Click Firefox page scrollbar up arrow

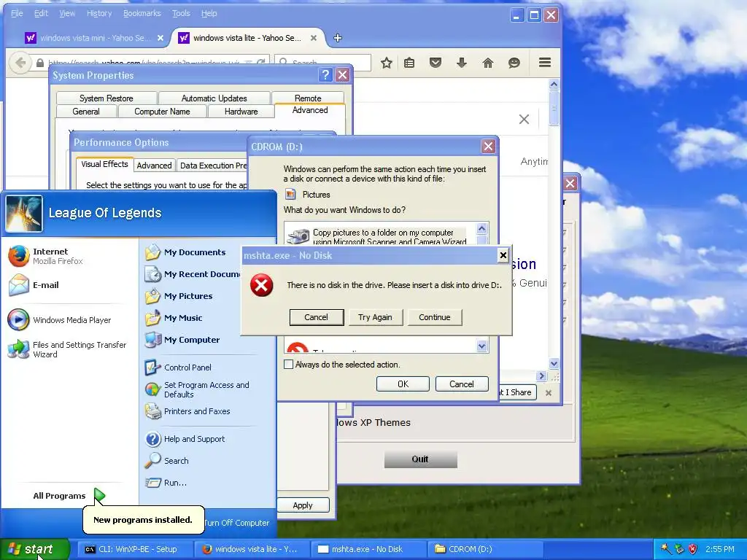[x=554, y=85]
